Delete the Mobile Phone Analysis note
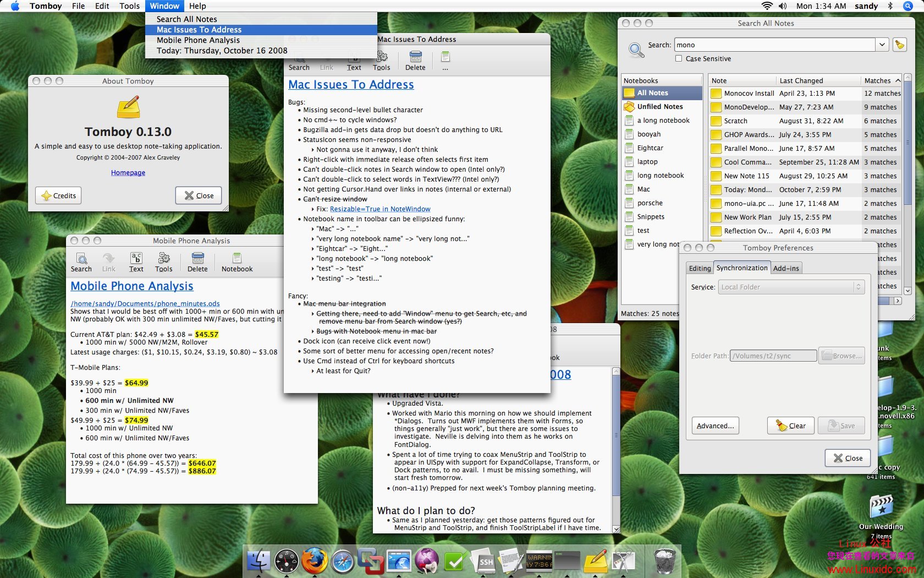This screenshot has height=578, width=924. (x=197, y=262)
